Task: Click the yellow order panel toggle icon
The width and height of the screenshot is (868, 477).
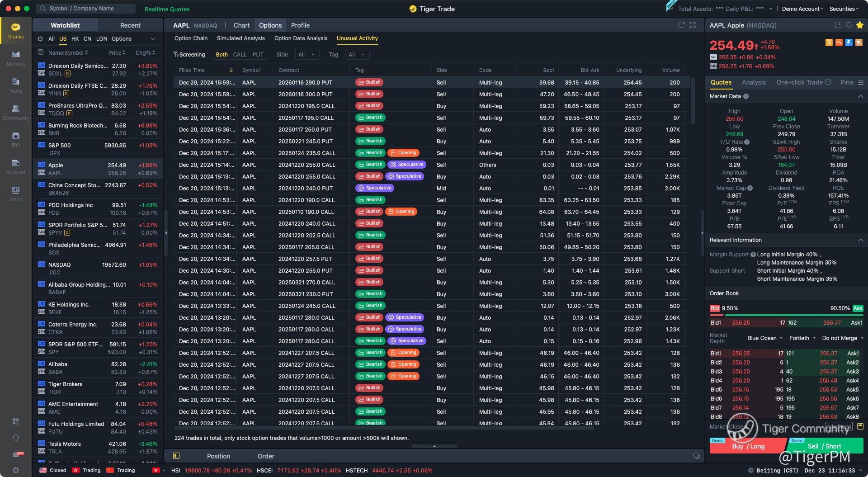Action: click(x=860, y=426)
